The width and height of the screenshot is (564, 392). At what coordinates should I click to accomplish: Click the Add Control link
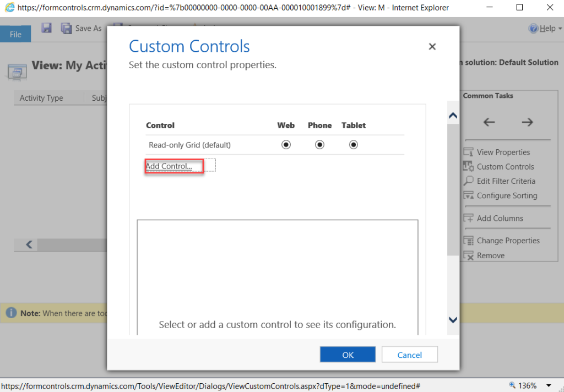point(169,166)
